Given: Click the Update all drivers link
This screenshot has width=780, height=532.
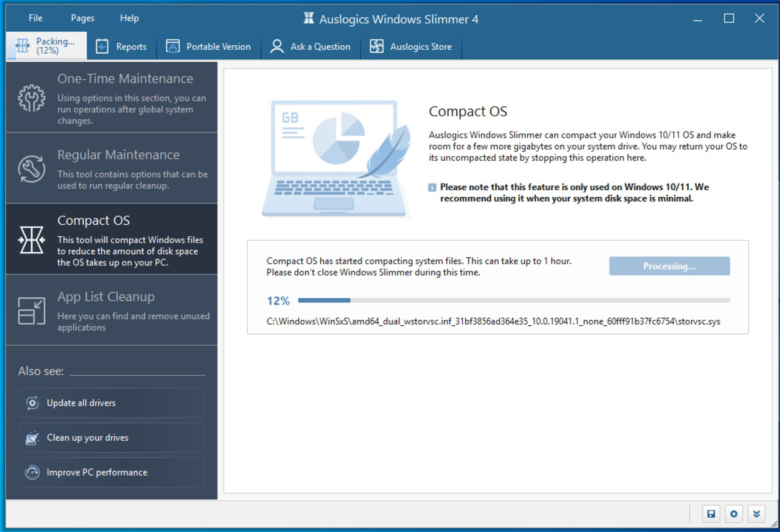Looking at the screenshot, I should point(111,403).
